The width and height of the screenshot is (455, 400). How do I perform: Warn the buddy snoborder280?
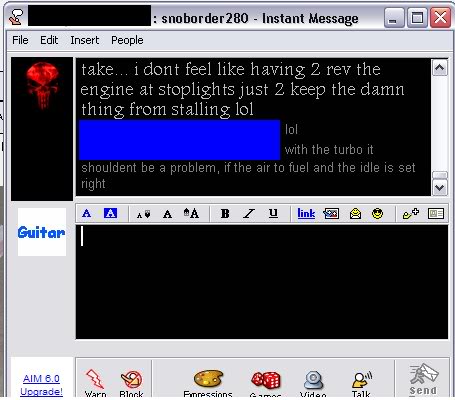coord(95,383)
